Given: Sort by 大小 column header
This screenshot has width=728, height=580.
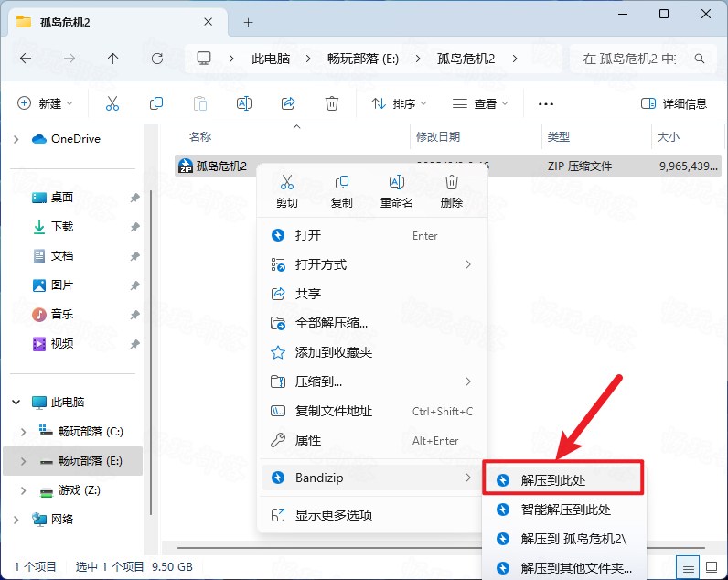Looking at the screenshot, I should tap(669, 137).
